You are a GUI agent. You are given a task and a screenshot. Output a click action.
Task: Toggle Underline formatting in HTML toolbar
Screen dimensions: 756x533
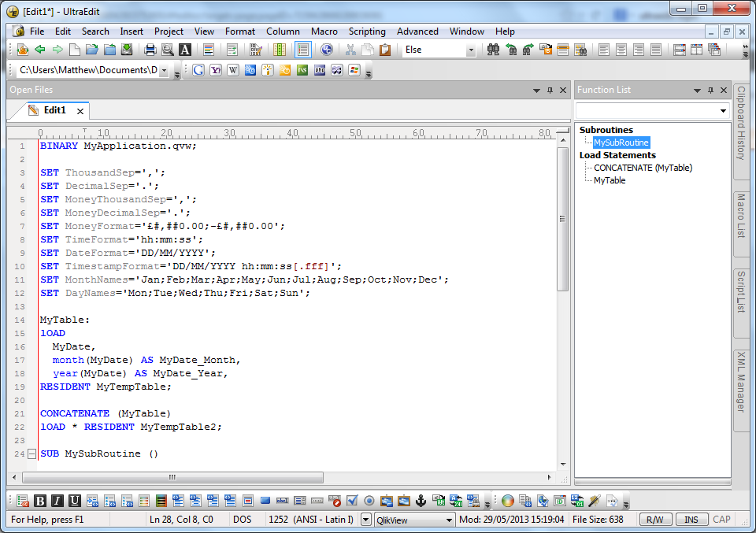click(74, 502)
